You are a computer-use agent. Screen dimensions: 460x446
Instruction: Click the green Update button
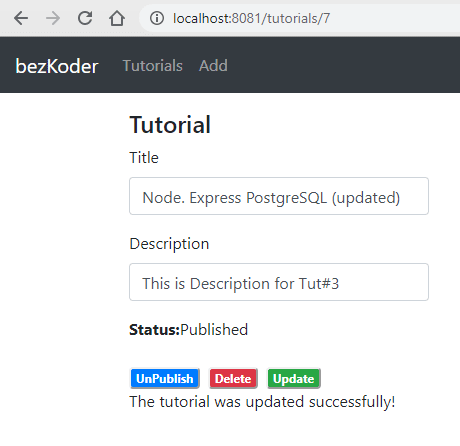(x=294, y=378)
